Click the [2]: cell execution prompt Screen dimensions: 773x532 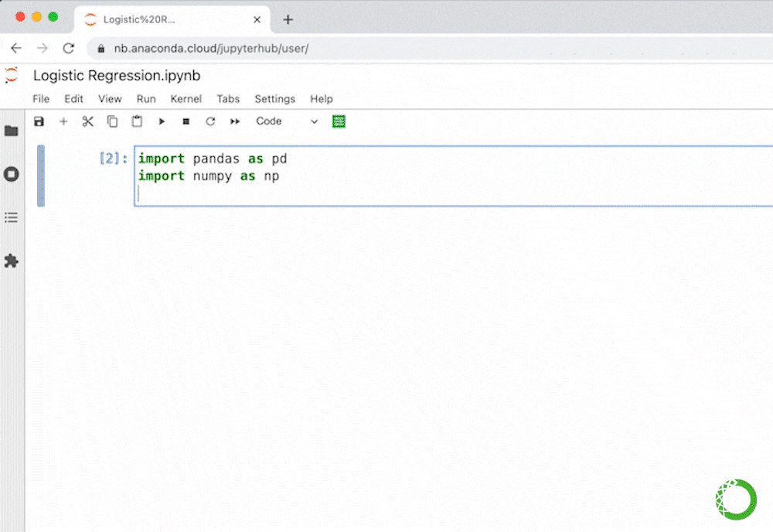point(114,159)
